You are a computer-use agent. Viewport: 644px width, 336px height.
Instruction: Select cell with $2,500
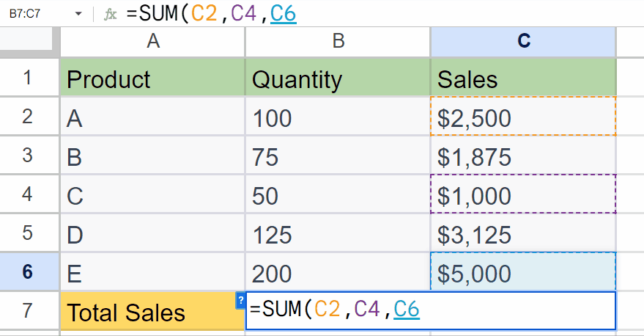[524, 117]
